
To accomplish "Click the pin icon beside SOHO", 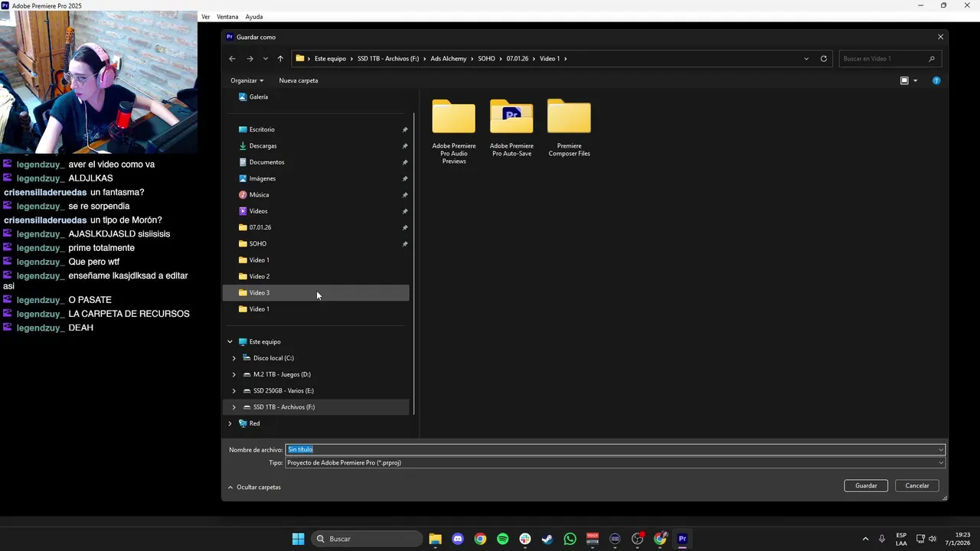I will (x=405, y=243).
